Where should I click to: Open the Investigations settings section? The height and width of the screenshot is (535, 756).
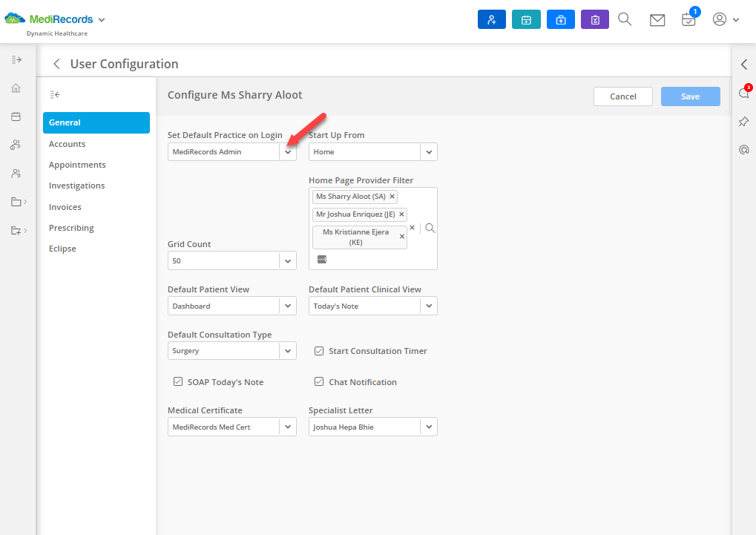tap(76, 186)
